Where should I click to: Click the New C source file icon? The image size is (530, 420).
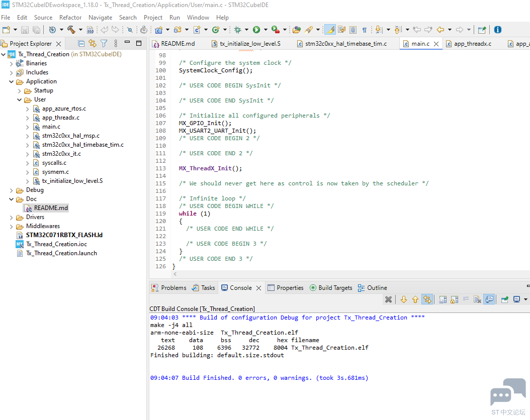(197, 30)
